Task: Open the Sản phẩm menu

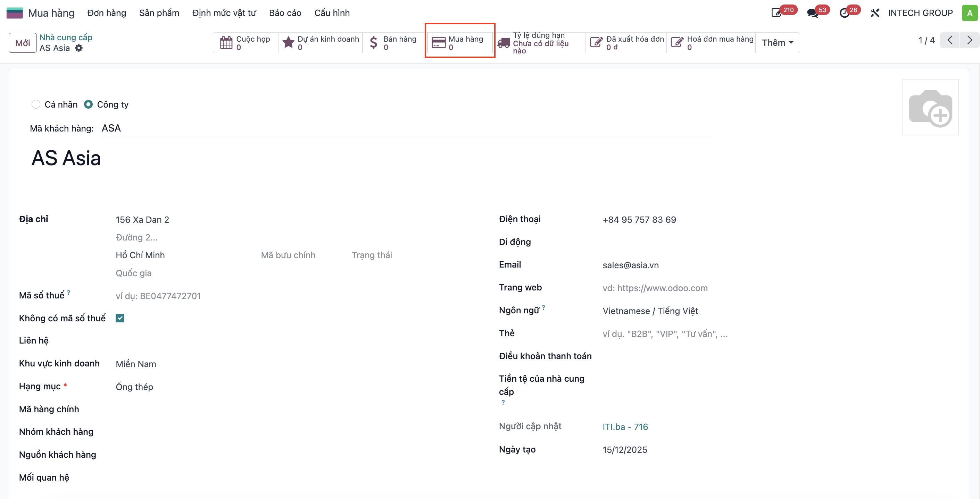Action: pyautogui.click(x=159, y=13)
